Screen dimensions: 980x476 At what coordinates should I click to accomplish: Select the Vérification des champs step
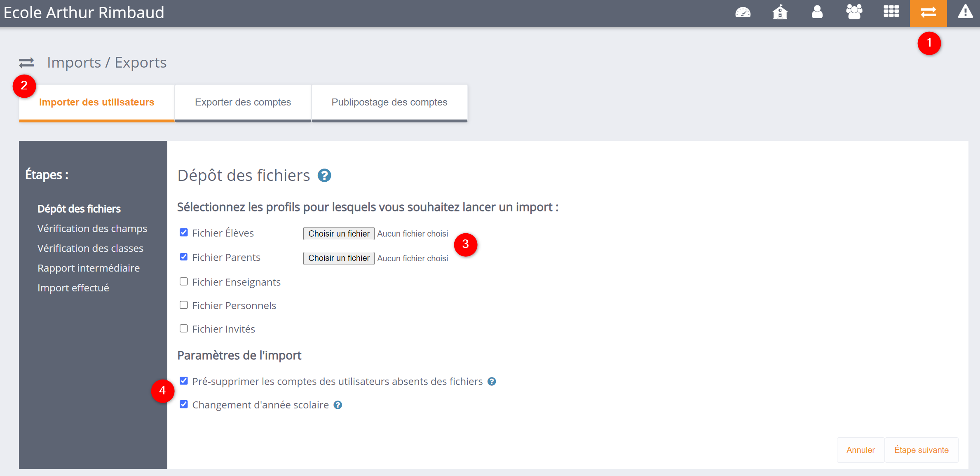92,229
